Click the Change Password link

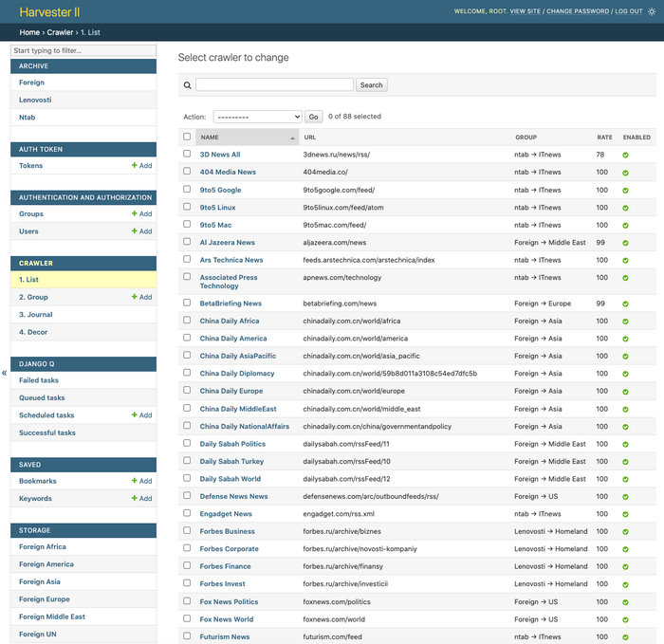pos(578,11)
